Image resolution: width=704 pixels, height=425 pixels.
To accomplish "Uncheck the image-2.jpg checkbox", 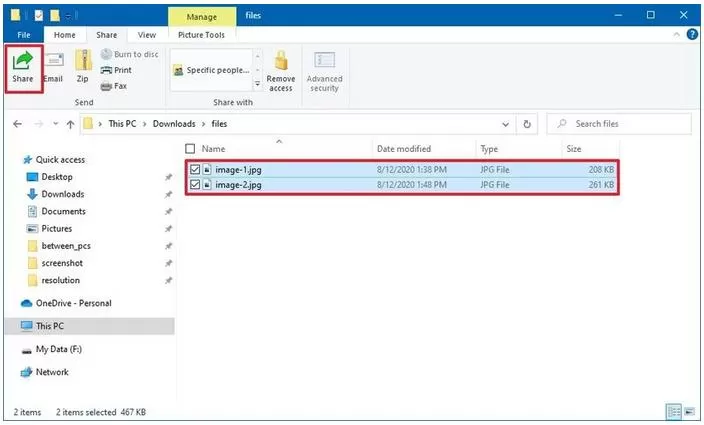I will tap(195, 184).
